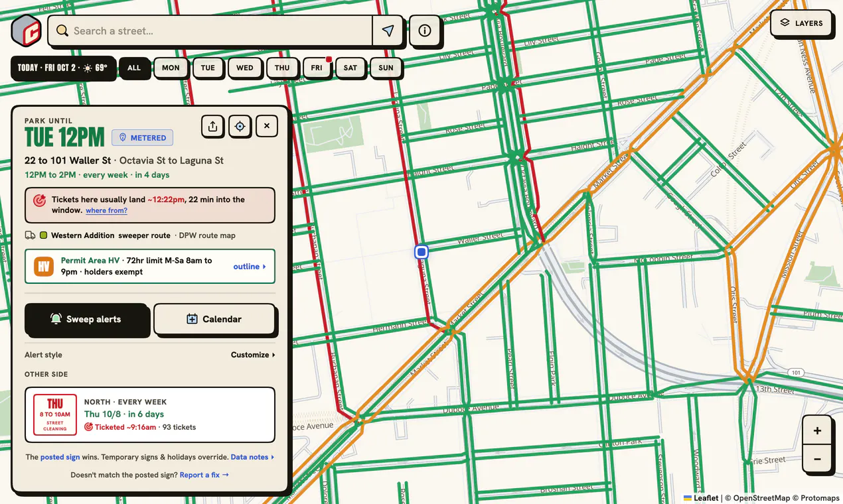The height and width of the screenshot is (504, 843).
Task: Filter schedule to Friday
Action: [x=317, y=68]
